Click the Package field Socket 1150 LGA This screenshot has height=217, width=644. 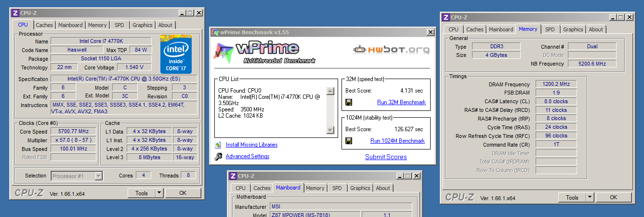(101, 58)
